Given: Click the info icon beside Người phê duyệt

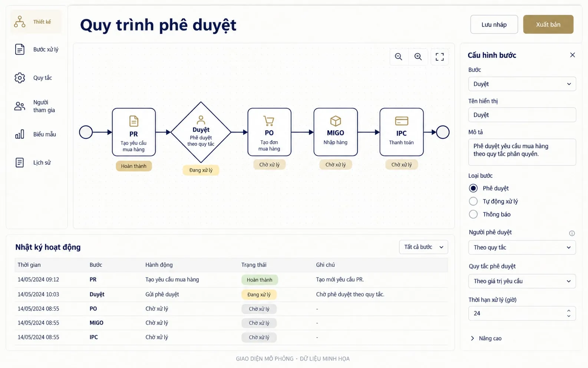Looking at the screenshot, I should [572, 233].
